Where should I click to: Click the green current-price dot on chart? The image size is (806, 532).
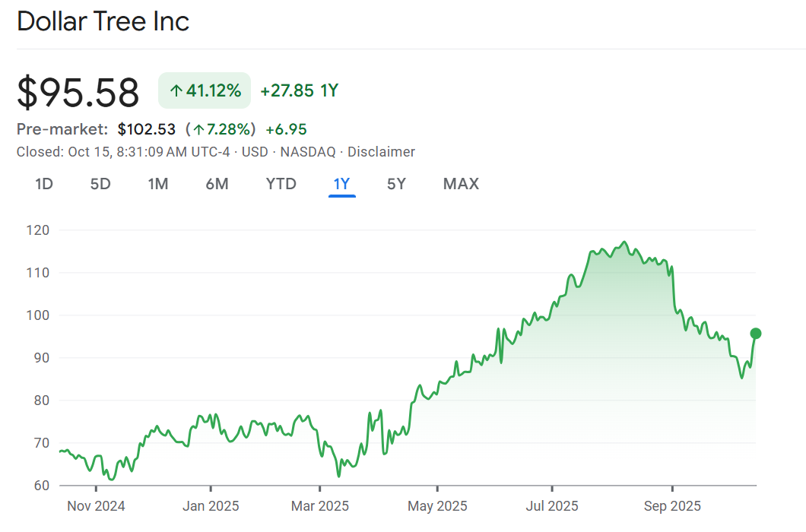pos(755,333)
